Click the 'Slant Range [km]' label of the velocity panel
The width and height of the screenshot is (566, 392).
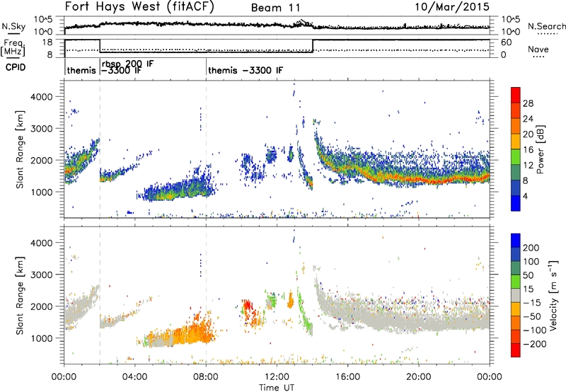[20, 295]
